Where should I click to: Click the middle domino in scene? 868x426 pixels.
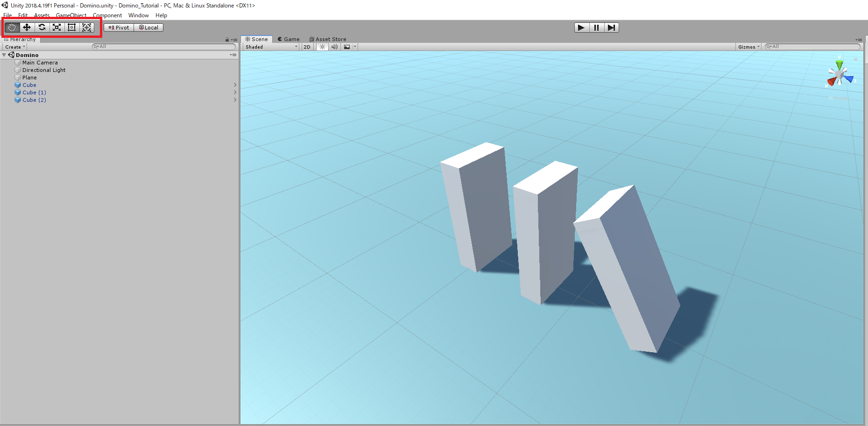pos(545,233)
